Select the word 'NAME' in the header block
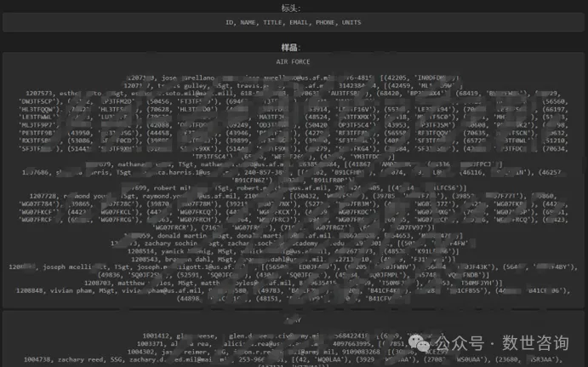The height and width of the screenshot is (367, 588). pyautogui.click(x=248, y=22)
